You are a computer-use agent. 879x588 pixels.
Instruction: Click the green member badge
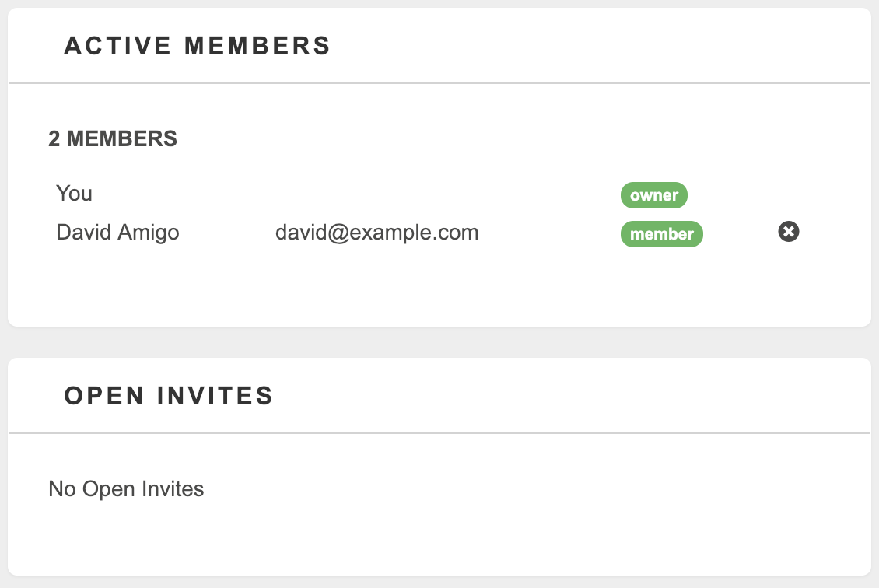click(x=661, y=234)
